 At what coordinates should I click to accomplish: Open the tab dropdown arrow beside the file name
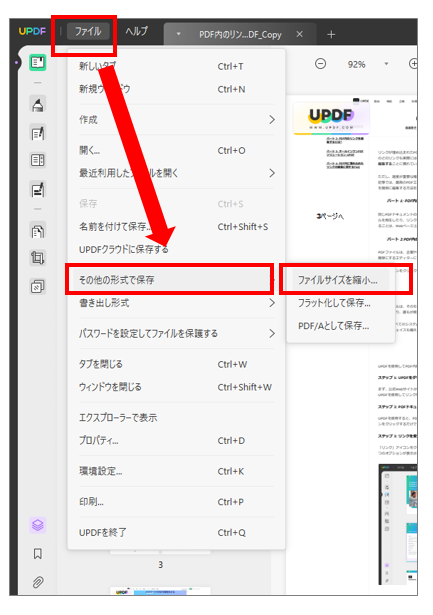178,35
